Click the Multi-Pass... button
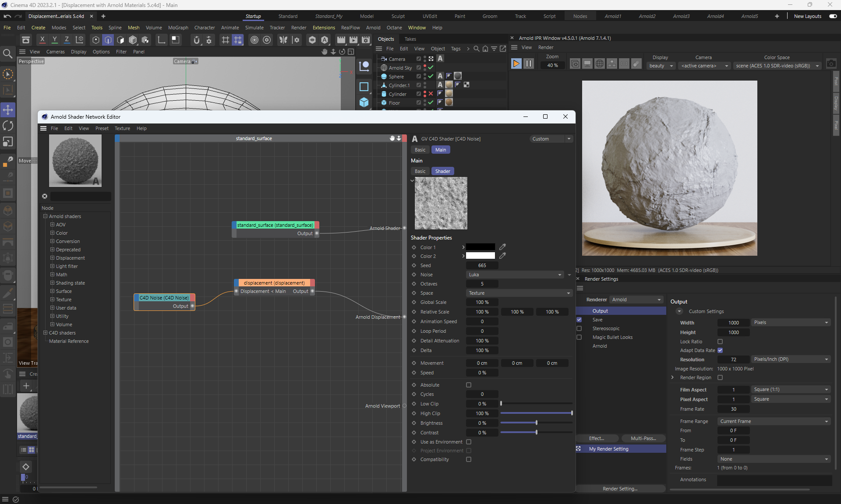The height and width of the screenshot is (504, 841). pos(643,438)
